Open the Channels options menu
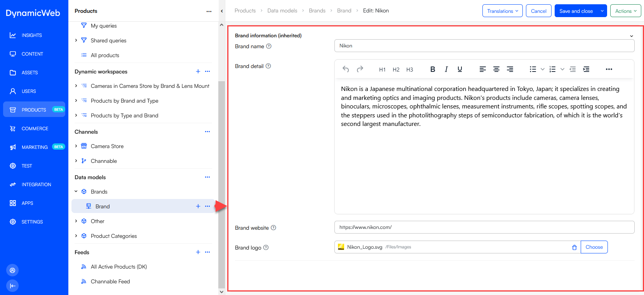Viewport: 644px width, 295px height. 207,132
